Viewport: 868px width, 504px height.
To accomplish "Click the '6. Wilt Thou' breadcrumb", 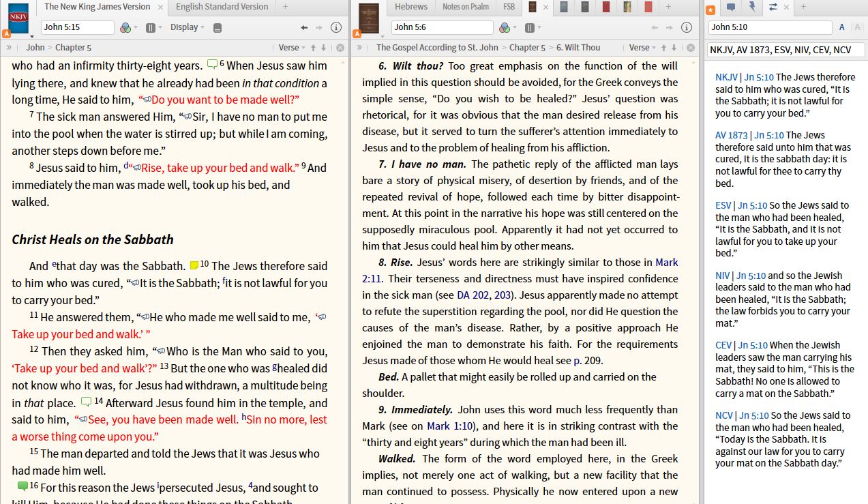I will tap(578, 47).
